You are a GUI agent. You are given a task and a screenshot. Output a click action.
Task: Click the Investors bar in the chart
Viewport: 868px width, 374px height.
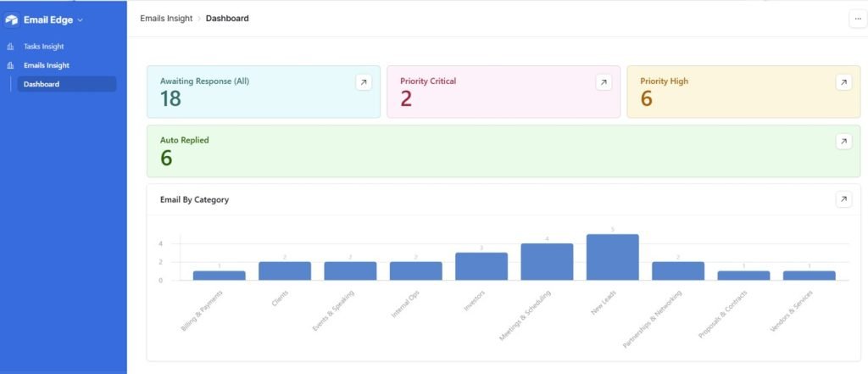point(481,266)
